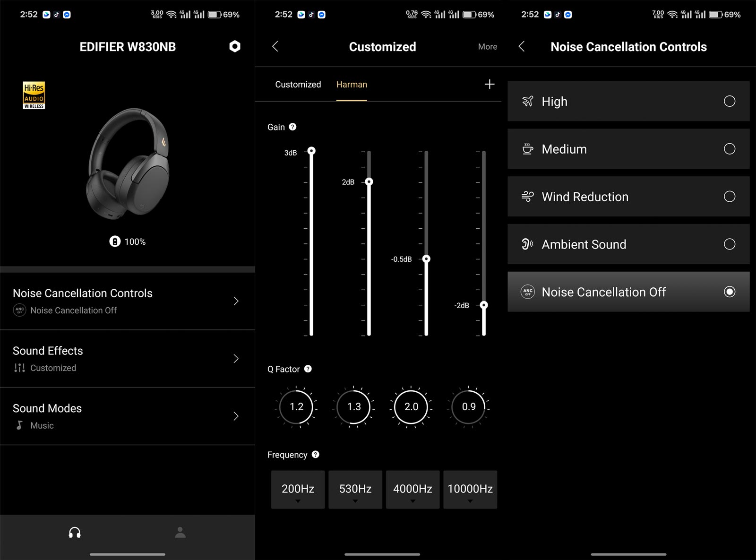This screenshot has height=560, width=756.
Task: Tap the Sound Modes row title
Action: (x=47, y=408)
